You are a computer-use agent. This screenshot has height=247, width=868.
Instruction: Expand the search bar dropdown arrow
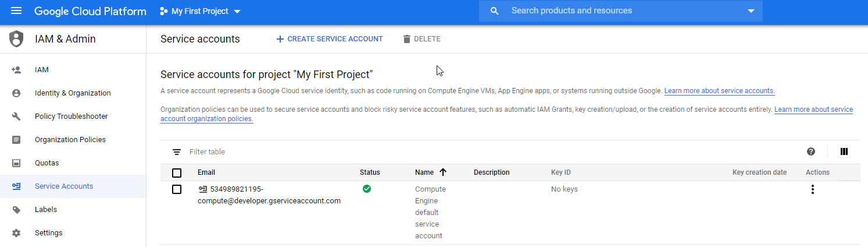(x=751, y=11)
